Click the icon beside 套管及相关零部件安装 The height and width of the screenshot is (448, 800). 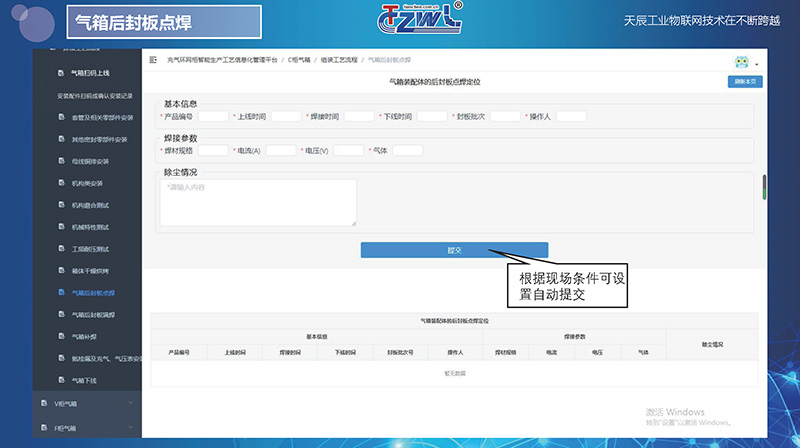coord(61,117)
